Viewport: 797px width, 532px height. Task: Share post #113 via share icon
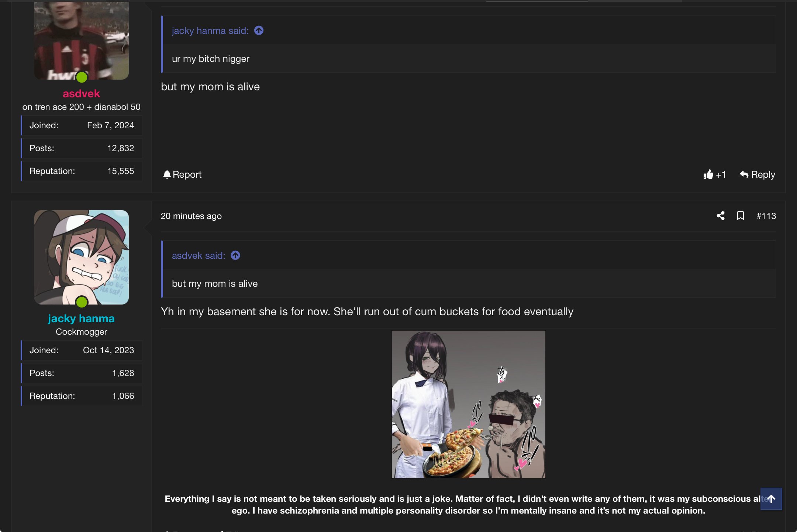(720, 216)
